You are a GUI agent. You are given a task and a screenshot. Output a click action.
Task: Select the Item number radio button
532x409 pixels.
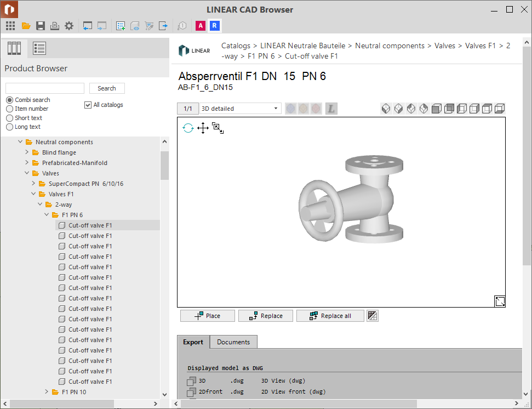pyautogui.click(x=9, y=109)
